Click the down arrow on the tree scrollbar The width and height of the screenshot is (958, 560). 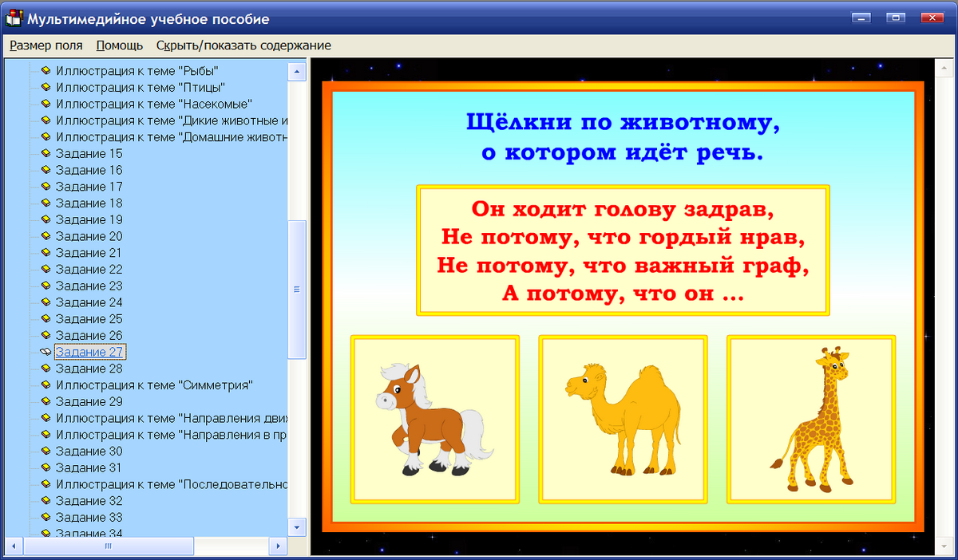point(296,527)
